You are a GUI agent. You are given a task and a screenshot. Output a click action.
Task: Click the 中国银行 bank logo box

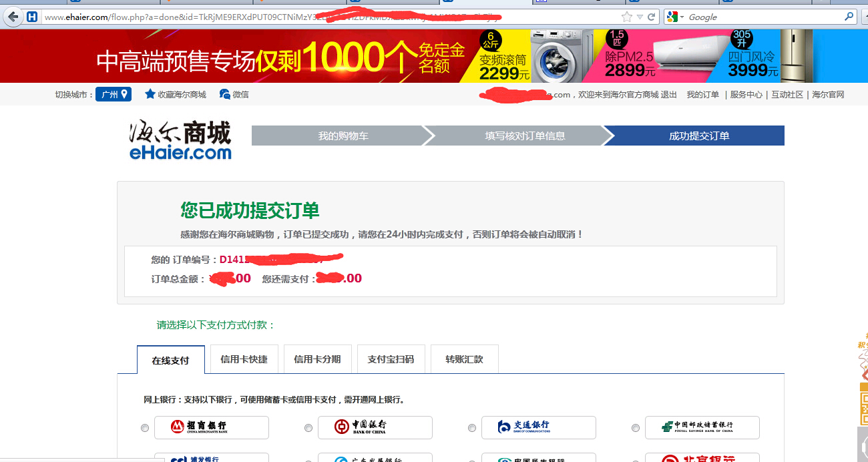[375, 427]
